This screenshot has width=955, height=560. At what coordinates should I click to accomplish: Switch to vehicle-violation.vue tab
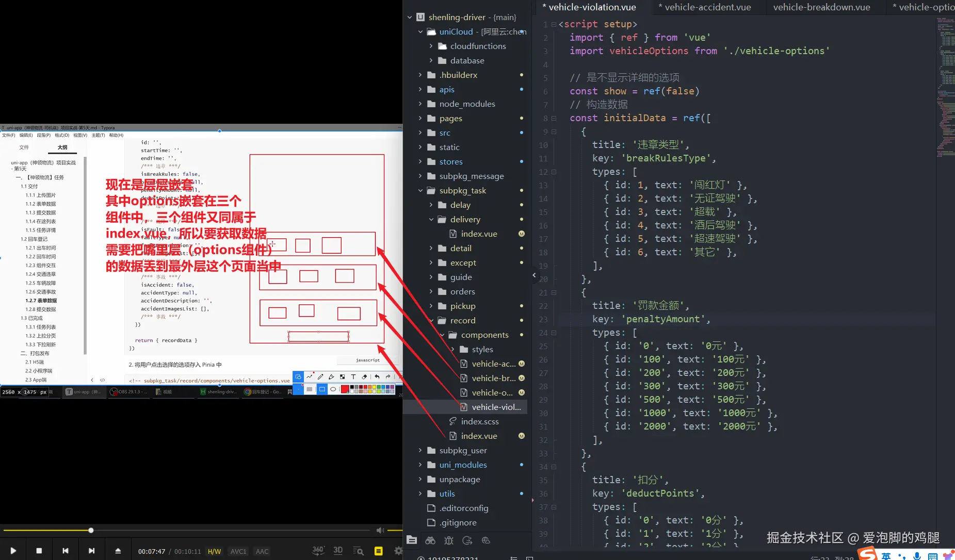(589, 7)
